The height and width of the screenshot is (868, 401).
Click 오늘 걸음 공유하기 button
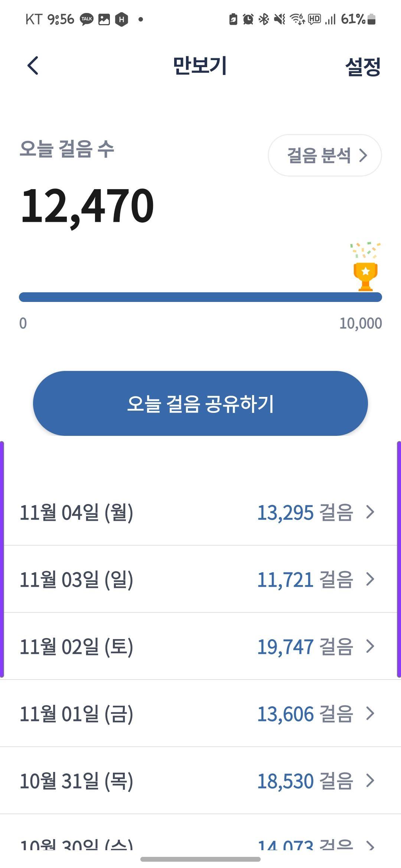click(200, 403)
